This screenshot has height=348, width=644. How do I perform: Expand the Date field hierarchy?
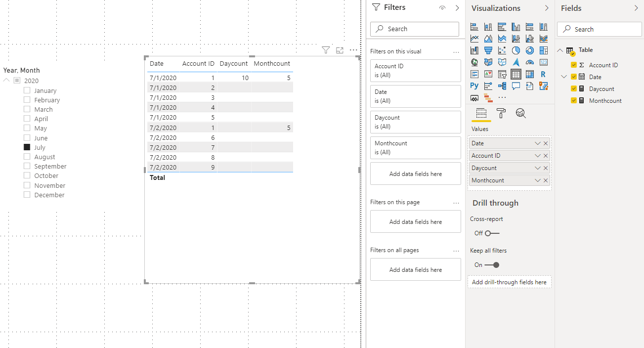point(564,77)
